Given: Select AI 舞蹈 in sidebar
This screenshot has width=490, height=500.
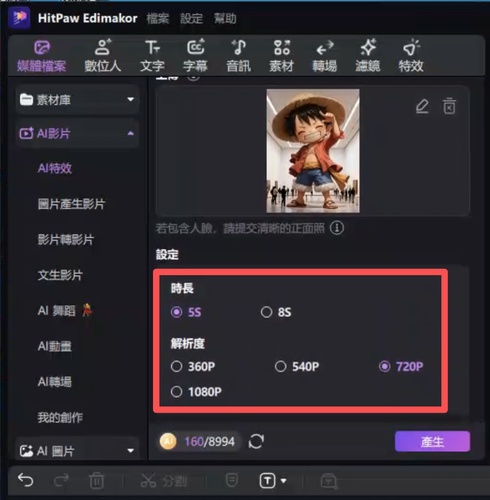Looking at the screenshot, I should coord(65,311).
